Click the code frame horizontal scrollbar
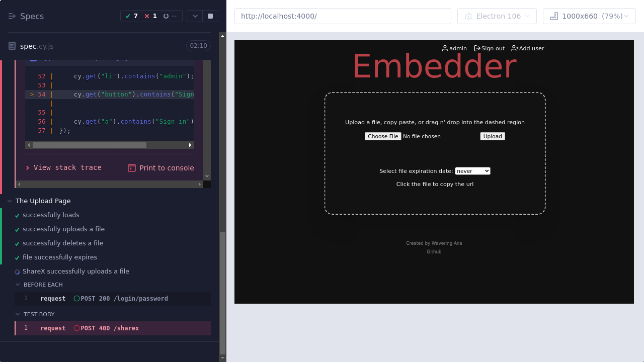The image size is (644, 362). (90, 145)
